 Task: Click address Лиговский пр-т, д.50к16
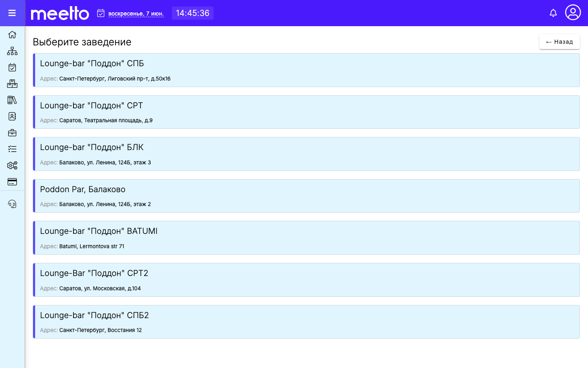tap(115, 79)
